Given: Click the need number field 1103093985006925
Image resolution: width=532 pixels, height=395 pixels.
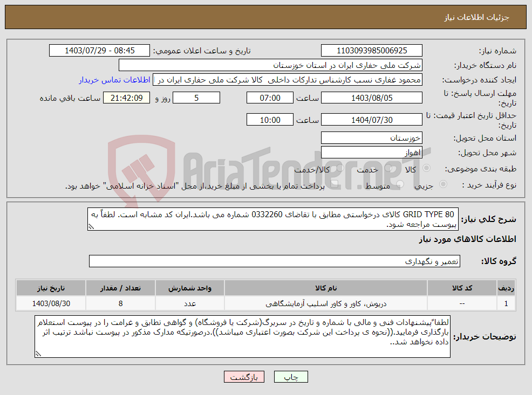Looking at the screenshot, I should (372, 51).
